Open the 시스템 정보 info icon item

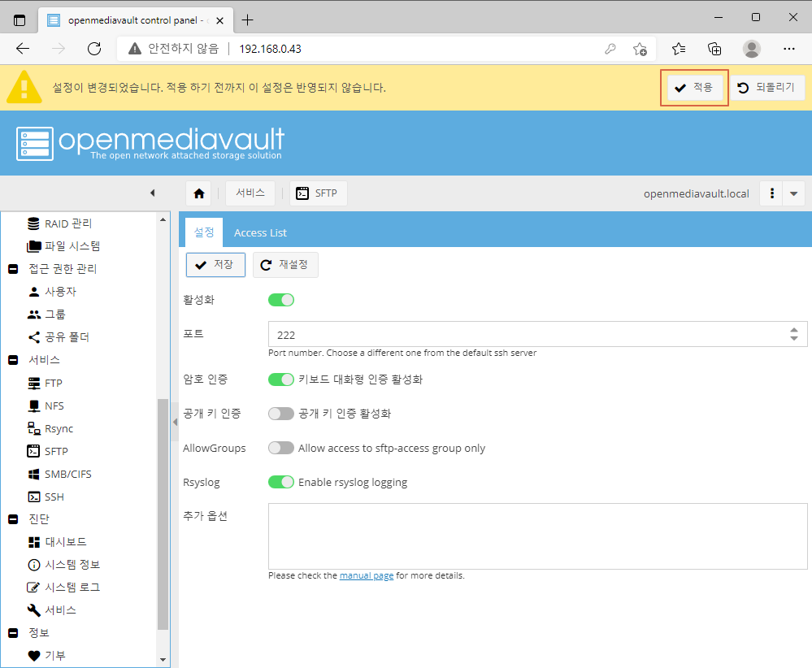point(63,565)
